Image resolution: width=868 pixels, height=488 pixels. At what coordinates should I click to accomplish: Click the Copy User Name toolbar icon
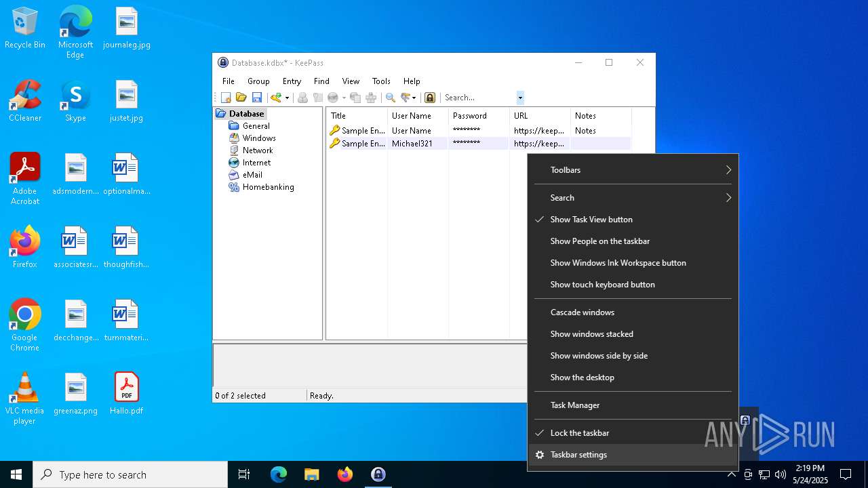302,98
